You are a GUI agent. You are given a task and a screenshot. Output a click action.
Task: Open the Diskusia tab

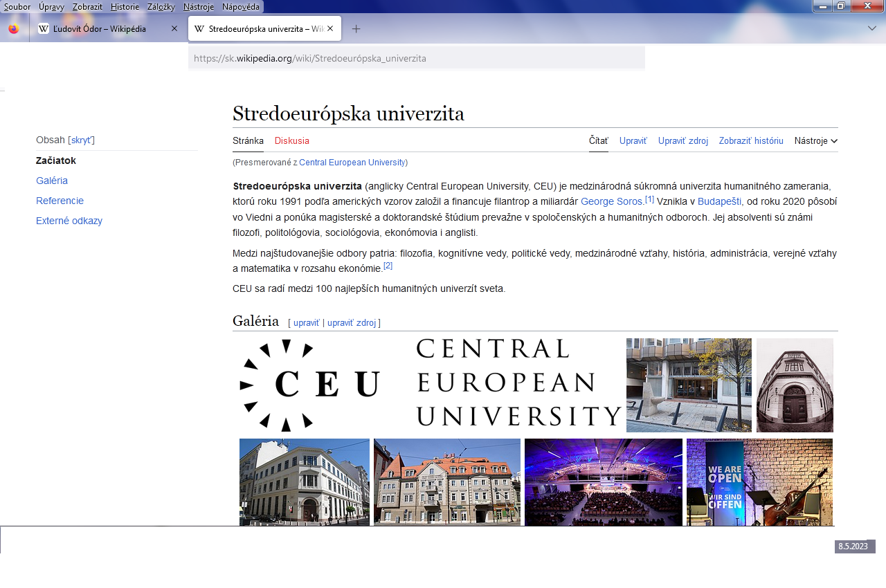tap(292, 141)
